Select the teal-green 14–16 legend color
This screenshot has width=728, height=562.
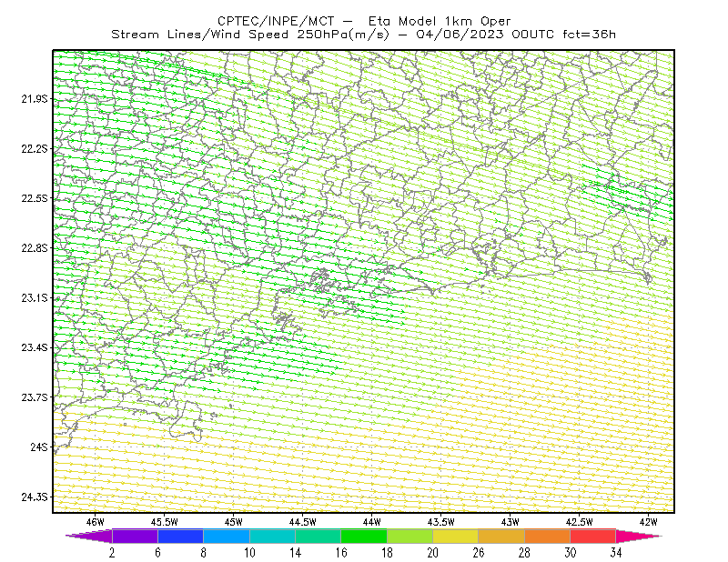coord(318,536)
